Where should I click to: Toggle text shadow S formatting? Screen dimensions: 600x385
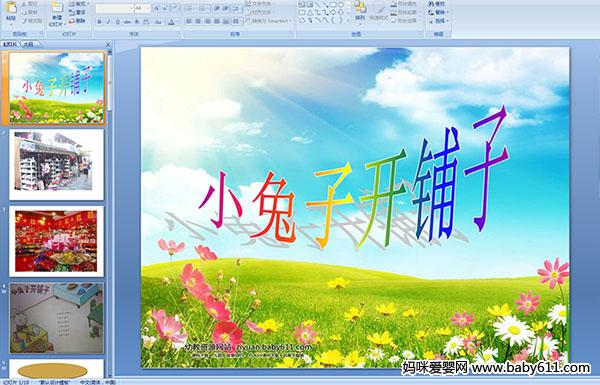137,22
